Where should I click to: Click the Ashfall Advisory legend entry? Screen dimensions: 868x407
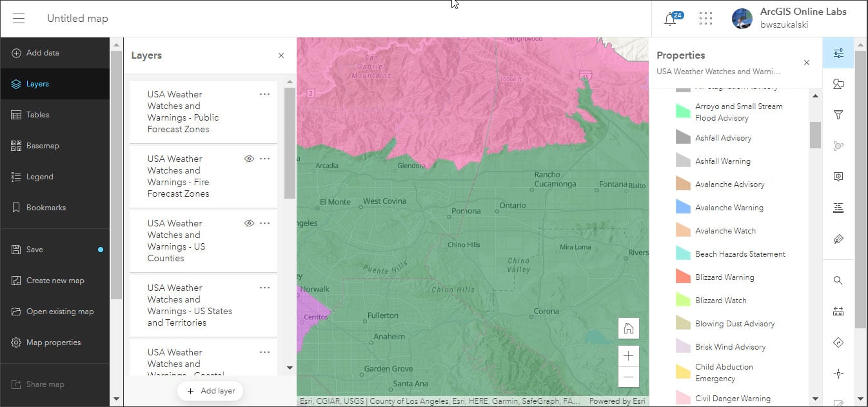point(723,138)
